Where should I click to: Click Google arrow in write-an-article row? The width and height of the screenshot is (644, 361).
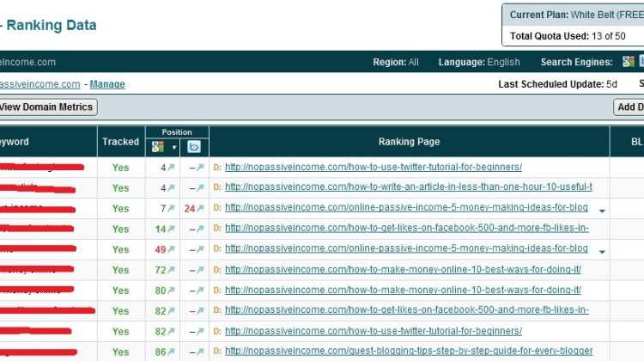click(x=171, y=187)
